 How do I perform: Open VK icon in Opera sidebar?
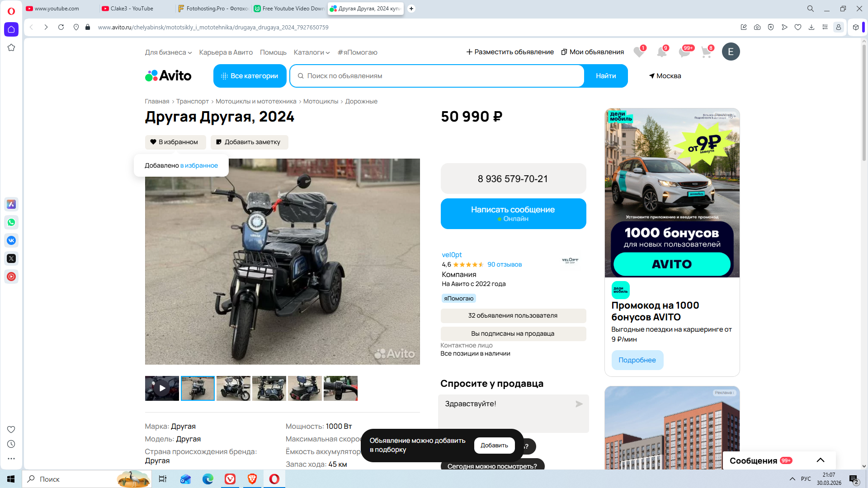click(11, 240)
